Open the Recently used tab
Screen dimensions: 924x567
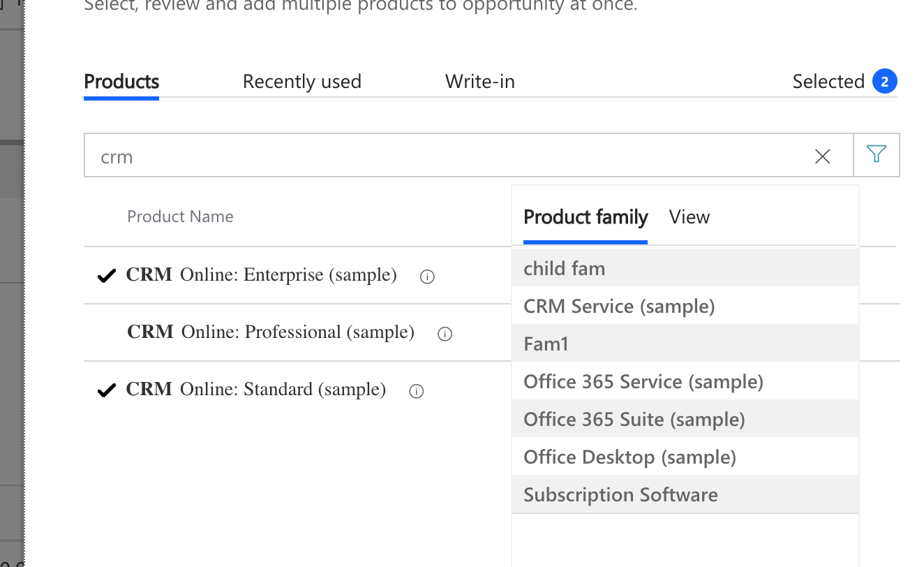point(302,82)
